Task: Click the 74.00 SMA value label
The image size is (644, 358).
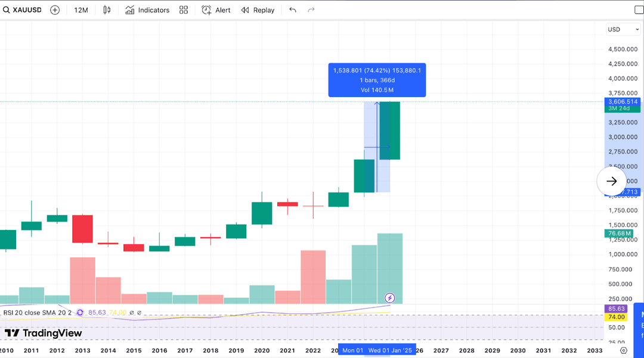Action: (x=615, y=317)
